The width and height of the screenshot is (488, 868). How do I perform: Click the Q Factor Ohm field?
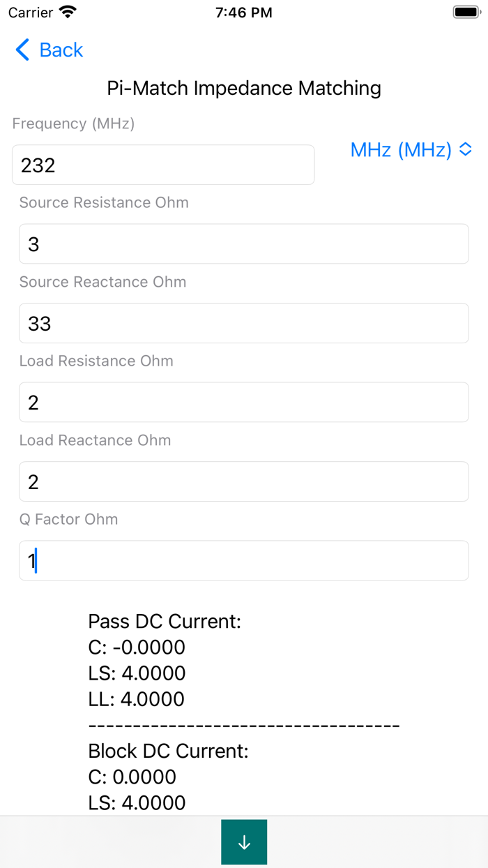243,560
